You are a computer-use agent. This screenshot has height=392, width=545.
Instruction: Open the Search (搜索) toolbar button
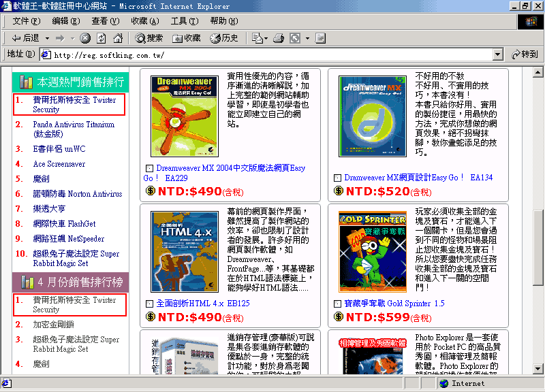click(x=149, y=38)
